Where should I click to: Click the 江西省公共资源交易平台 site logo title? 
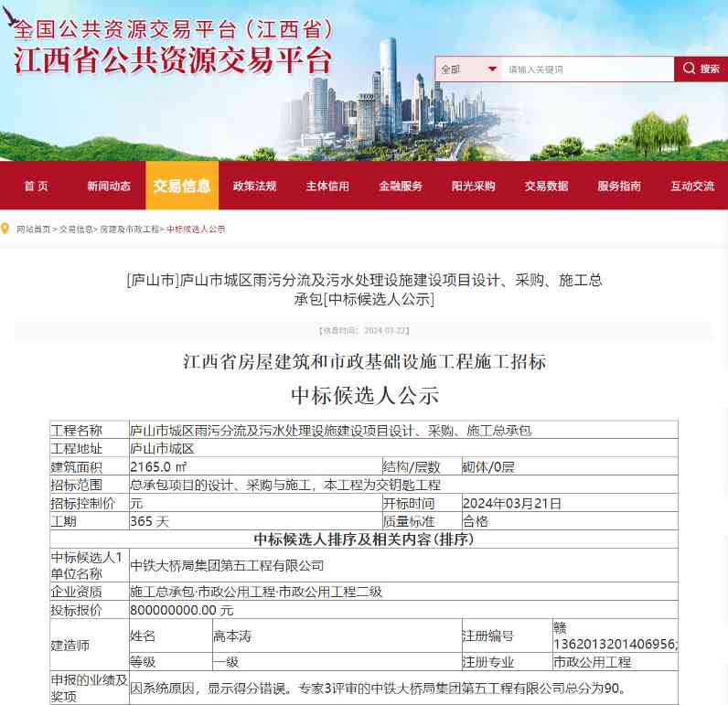(172, 60)
